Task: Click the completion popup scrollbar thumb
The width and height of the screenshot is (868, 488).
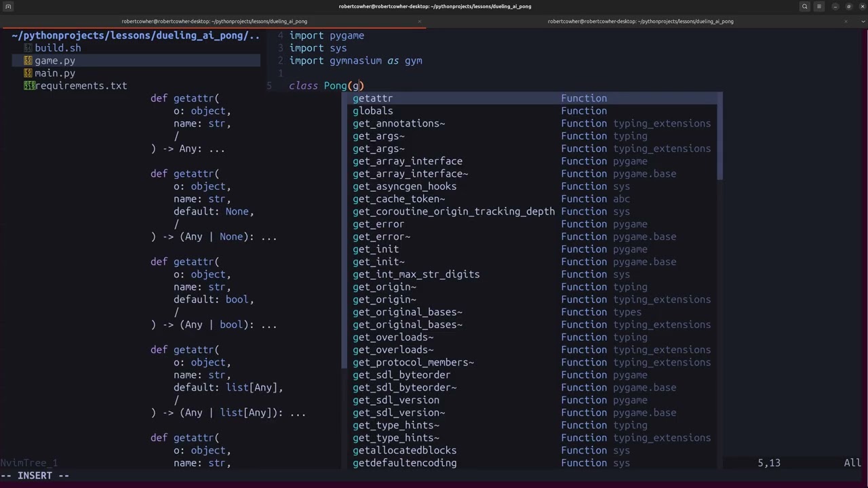Action: point(719,136)
